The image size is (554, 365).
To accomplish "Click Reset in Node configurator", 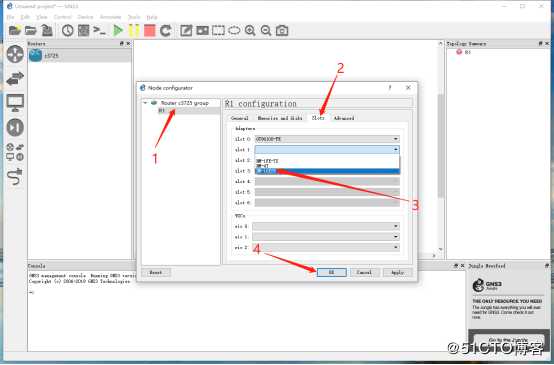I will (155, 272).
